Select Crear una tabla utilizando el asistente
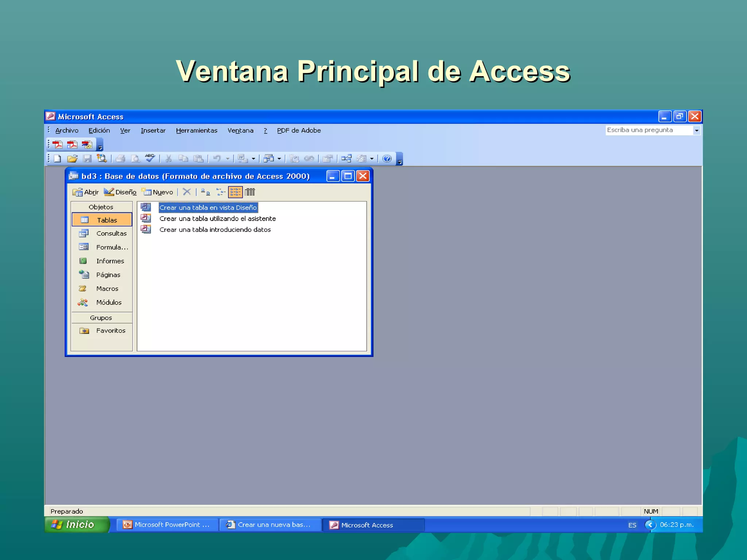Screen dimensions: 747x560 (x=217, y=219)
